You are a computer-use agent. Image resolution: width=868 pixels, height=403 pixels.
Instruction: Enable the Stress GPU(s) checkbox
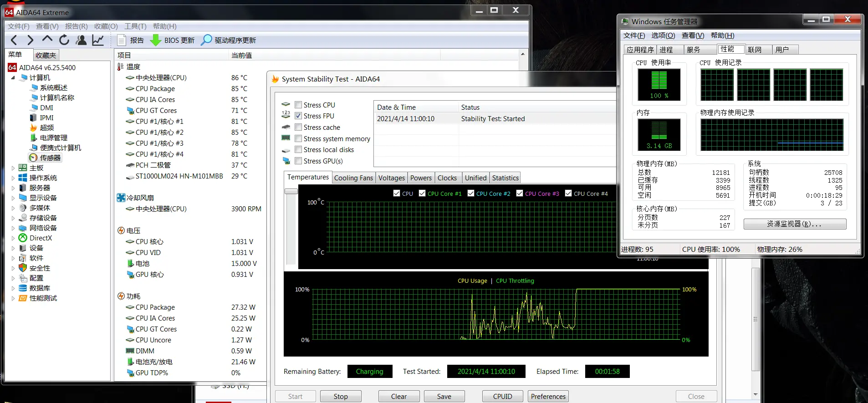point(298,161)
